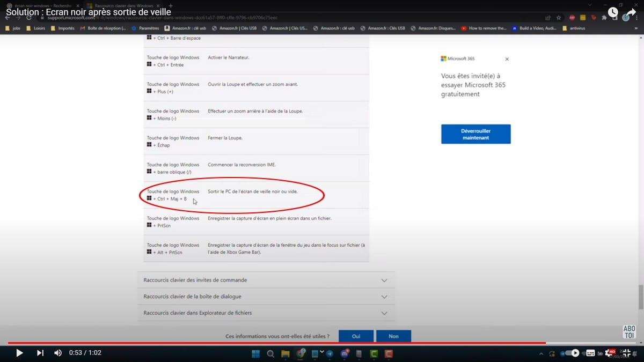Image resolution: width=644 pixels, height=362 pixels.
Task: Exit full screen mode
Action: point(627,353)
